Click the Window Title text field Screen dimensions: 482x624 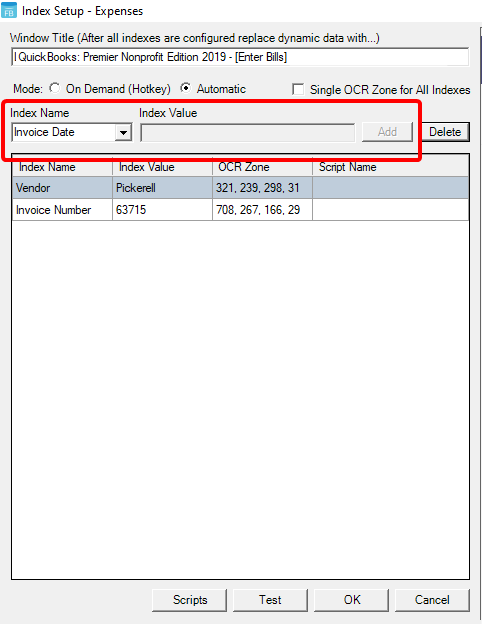point(240,57)
